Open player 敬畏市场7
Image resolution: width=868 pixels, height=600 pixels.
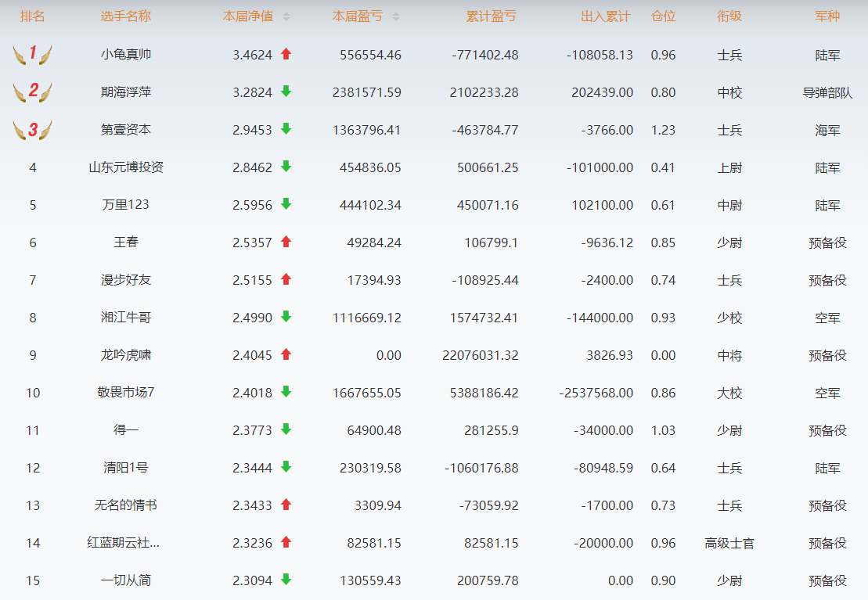pyautogui.click(x=126, y=393)
